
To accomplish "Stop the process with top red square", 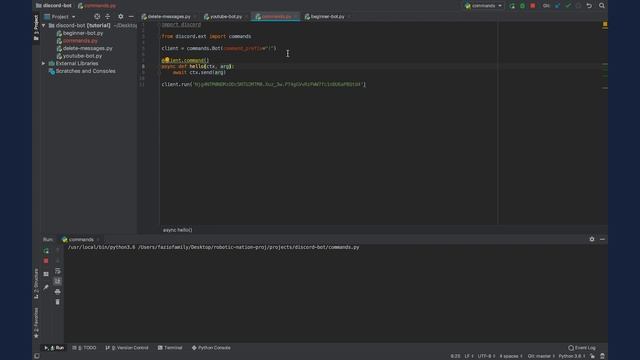I will tap(533, 6).
